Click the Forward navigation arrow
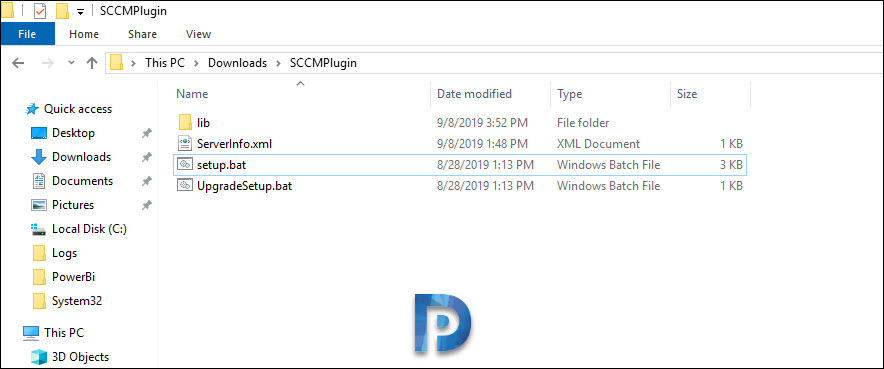Screen dimensions: 884x369 48,63
